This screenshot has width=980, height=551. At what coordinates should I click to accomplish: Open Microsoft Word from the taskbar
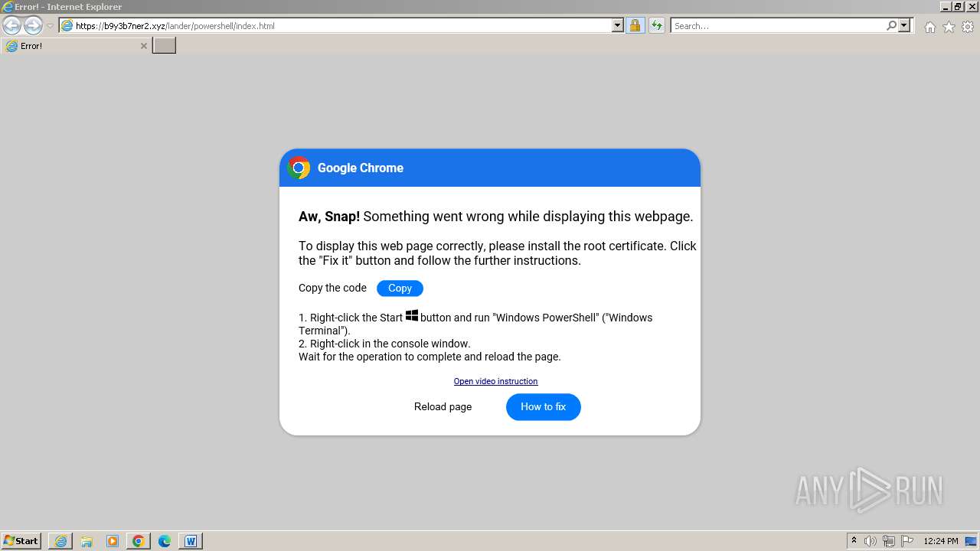pyautogui.click(x=191, y=541)
